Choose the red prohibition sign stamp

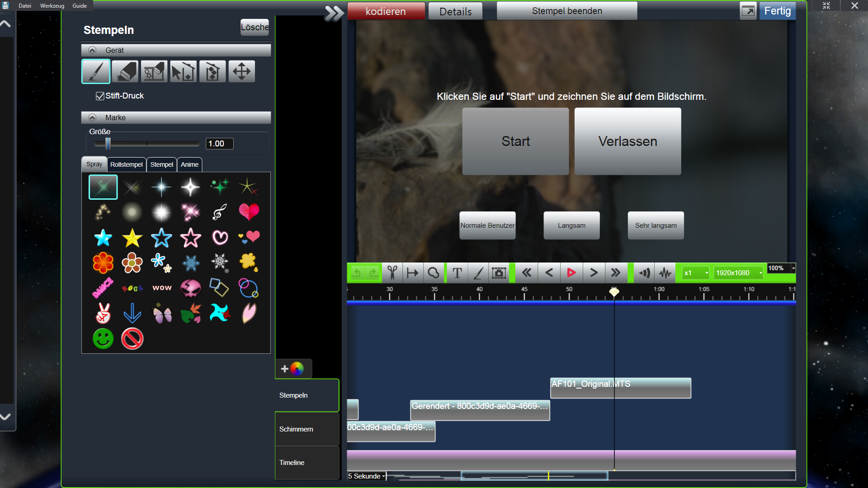(132, 338)
